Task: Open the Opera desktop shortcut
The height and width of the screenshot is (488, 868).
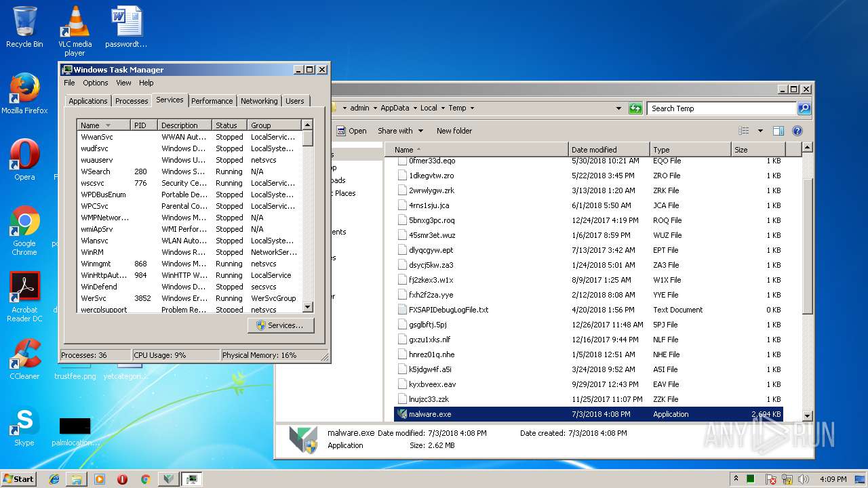Action: coord(24,160)
